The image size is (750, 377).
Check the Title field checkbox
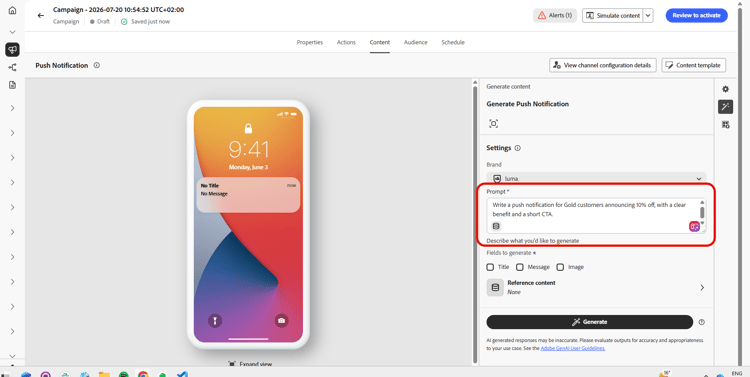pyautogui.click(x=490, y=267)
